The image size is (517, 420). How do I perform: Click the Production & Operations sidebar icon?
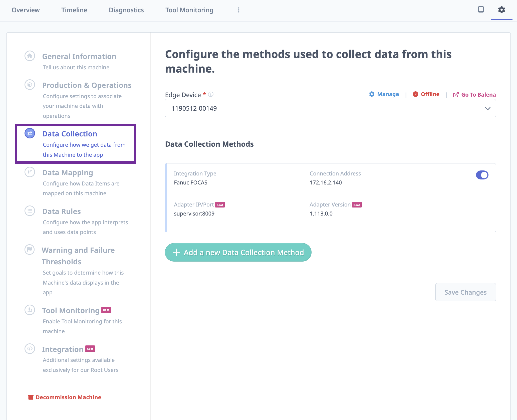point(30,85)
